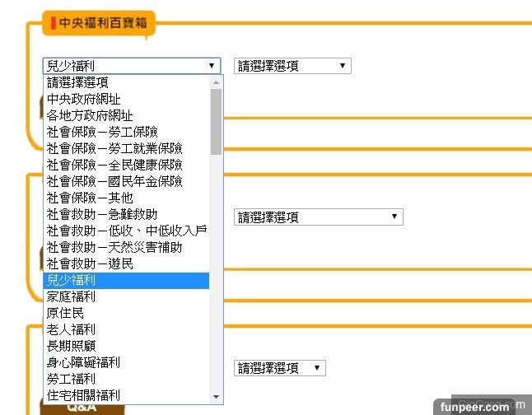The width and height of the screenshot is (532, 415).
Task: Expand the wide middle 請選擇選項 dropdown
Action: [318, 217]
